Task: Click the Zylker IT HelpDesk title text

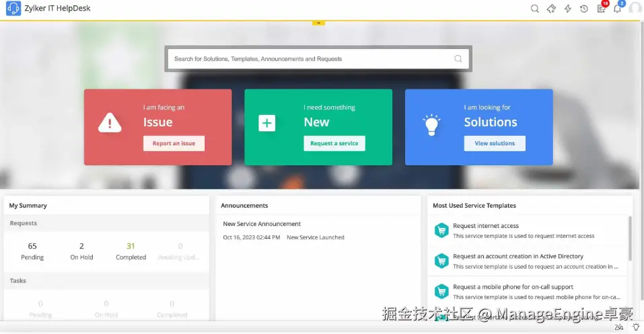Action: click(57, 8)
